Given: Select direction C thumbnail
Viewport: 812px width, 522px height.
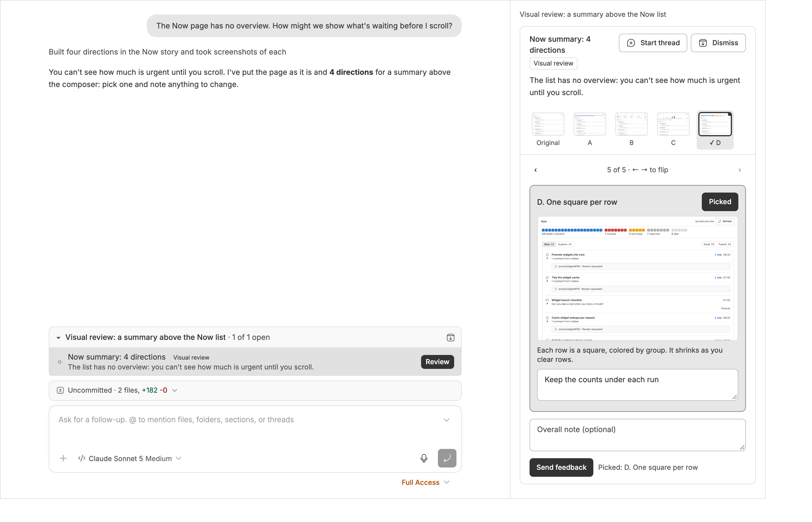Looking at the screenshot, I should [x=673, y=130].
